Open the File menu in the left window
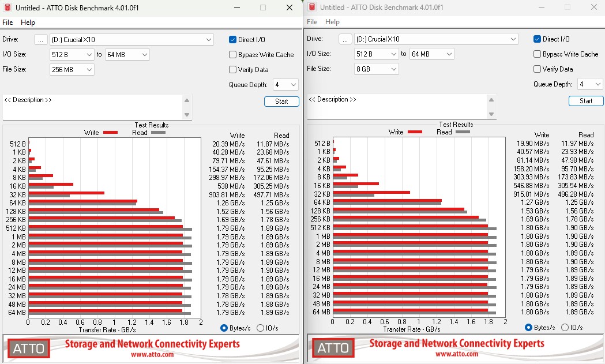The width and height of the screenshot is (605, 364). [x=7, y=22]
